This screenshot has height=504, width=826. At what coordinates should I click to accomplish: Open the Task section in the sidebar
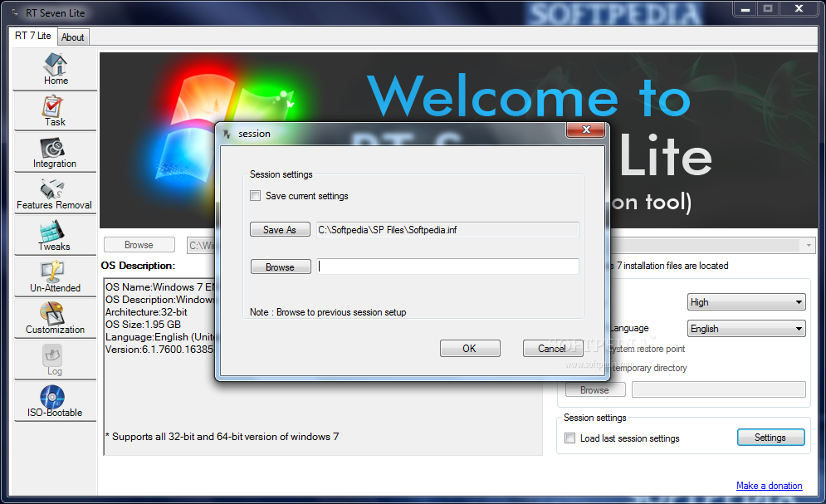tap(56, 111)
